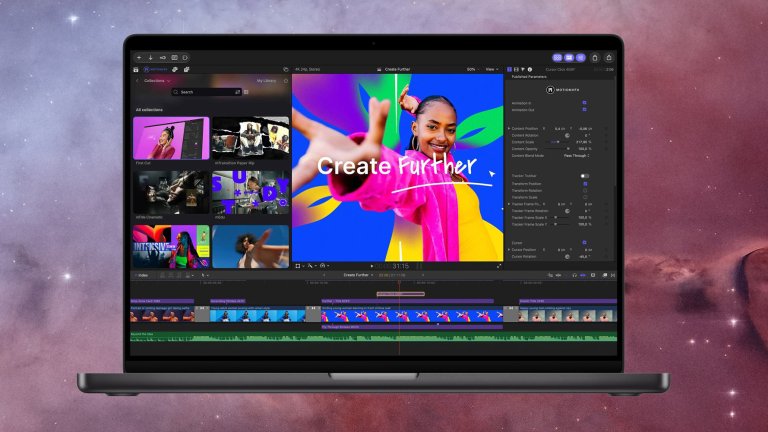Screen dimensions: 768x432
Task: Click the refresh icon next to My Library
Action: coord(286,81)
